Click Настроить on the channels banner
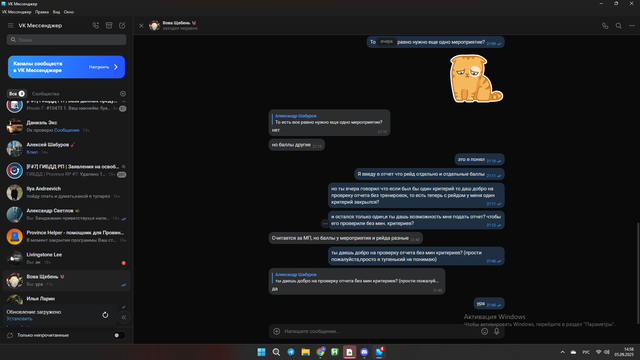Screen dimensions: 640x360 99,67
